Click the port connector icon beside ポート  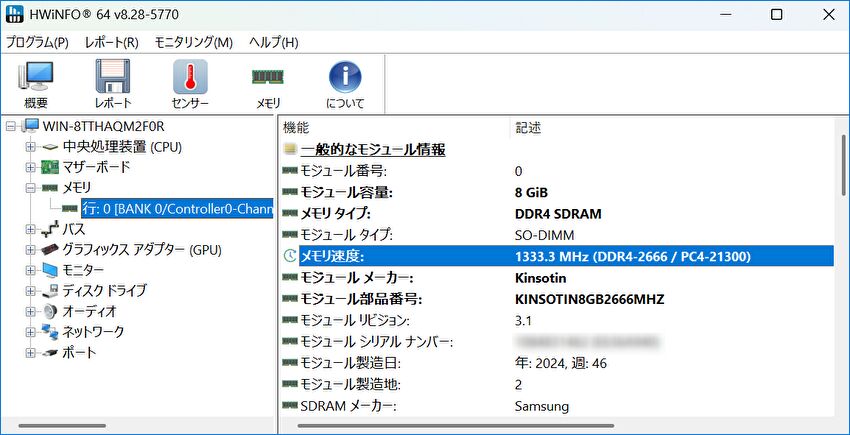[x=50, y=353]
